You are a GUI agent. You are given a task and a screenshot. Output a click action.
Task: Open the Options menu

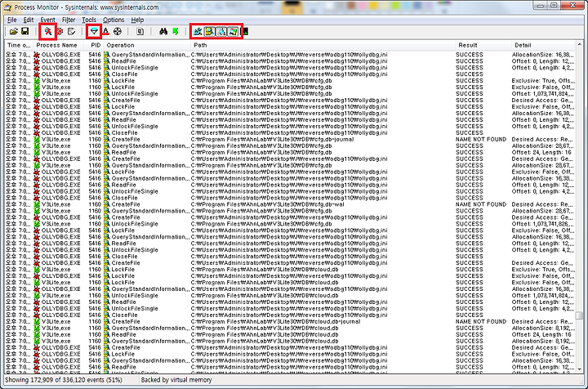[x=114, y=20]
